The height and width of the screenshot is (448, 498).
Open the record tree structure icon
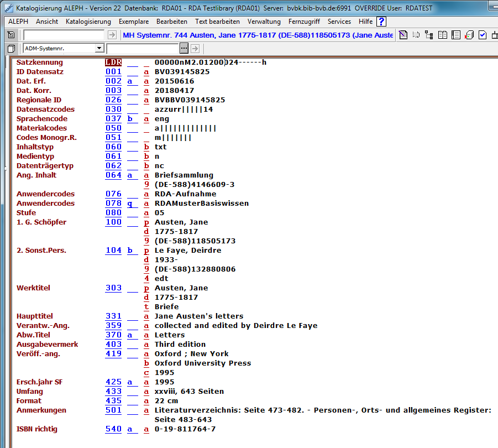point(429,35)
